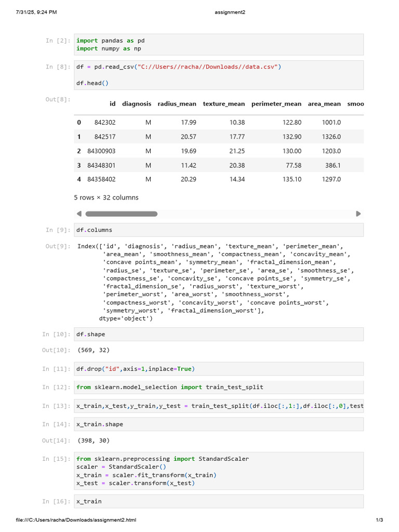The width and height of the screenshot is (399, 532).
Task: Click the train_test_split assignment cell
Action: click(x=219, y=406)
